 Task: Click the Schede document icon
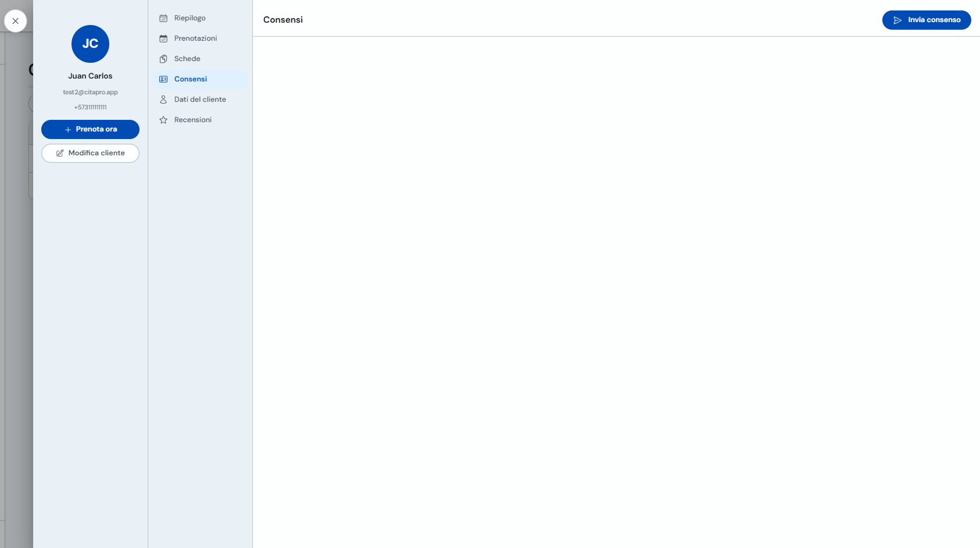pos(163,59)
